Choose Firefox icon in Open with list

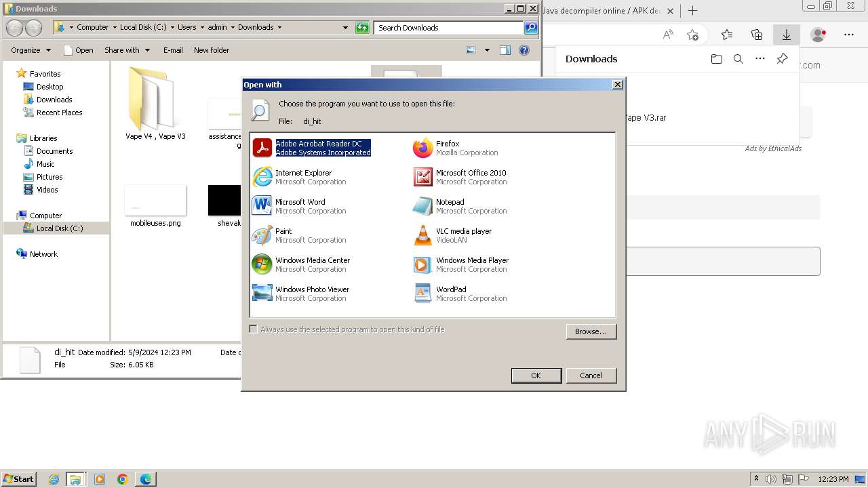pos(422,148)
